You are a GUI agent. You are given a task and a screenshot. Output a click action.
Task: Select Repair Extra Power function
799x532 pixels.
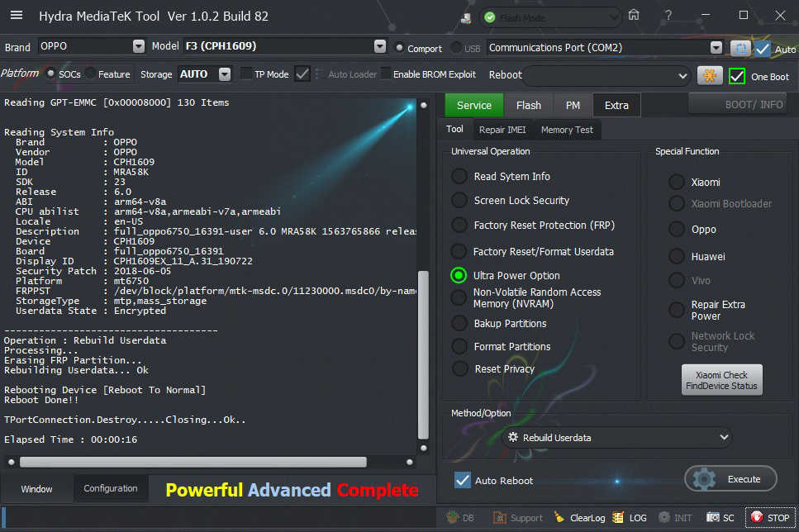click(677, 310)
